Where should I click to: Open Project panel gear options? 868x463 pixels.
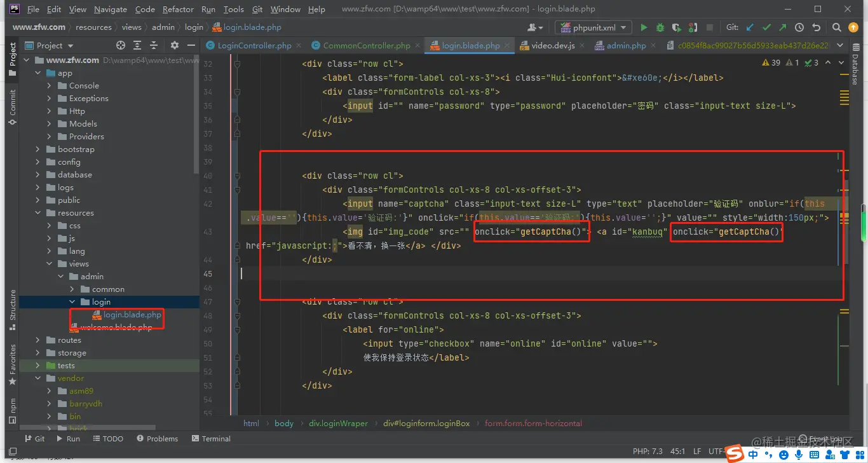coord(175,45)
